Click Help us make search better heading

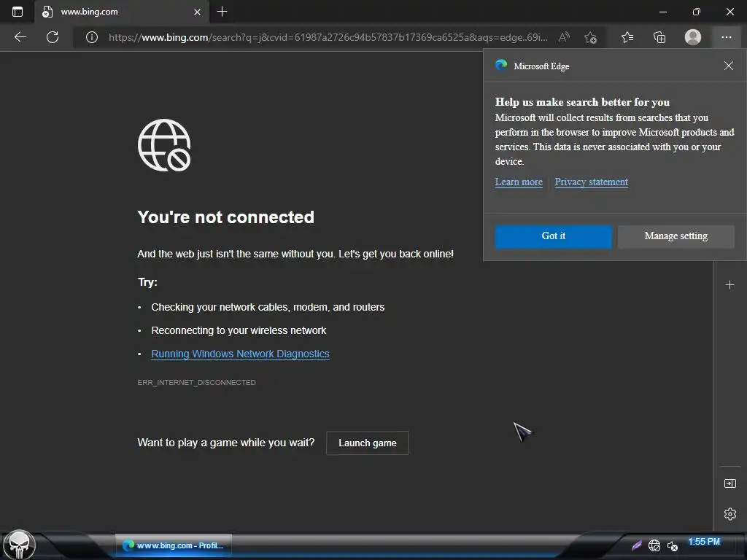[582, 102]
